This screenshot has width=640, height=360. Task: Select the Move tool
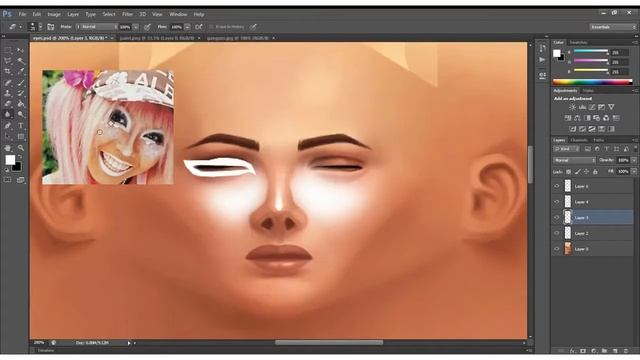tap(20, 50)
